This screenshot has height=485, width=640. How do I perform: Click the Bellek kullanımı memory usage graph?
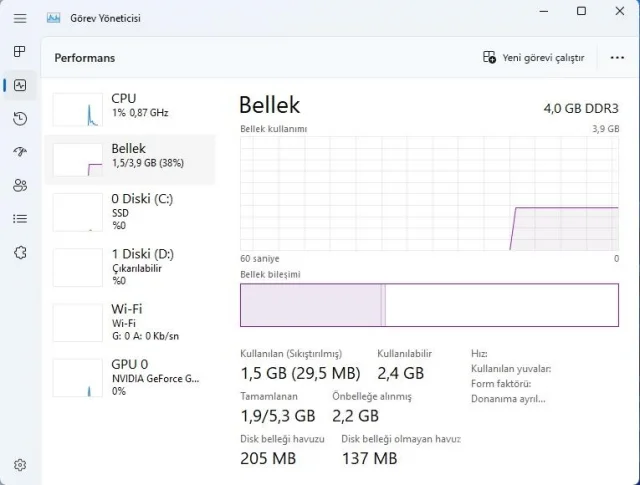430,194
